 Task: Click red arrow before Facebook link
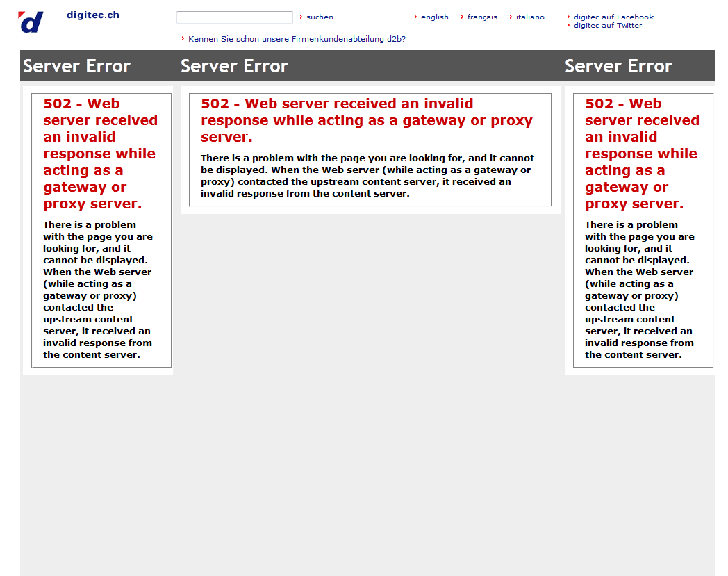pos(568,17)
